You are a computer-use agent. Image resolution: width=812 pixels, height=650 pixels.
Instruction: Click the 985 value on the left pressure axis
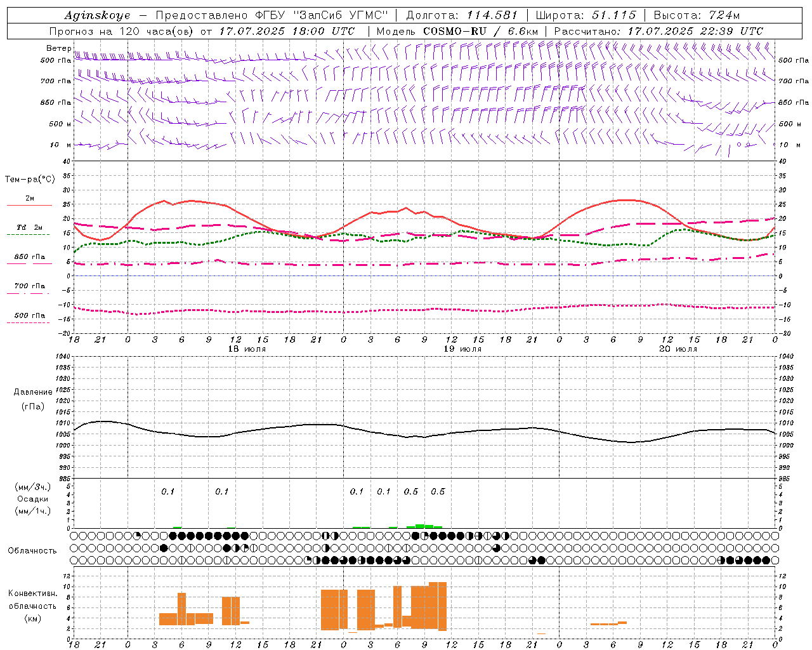[x=63, y=479]
